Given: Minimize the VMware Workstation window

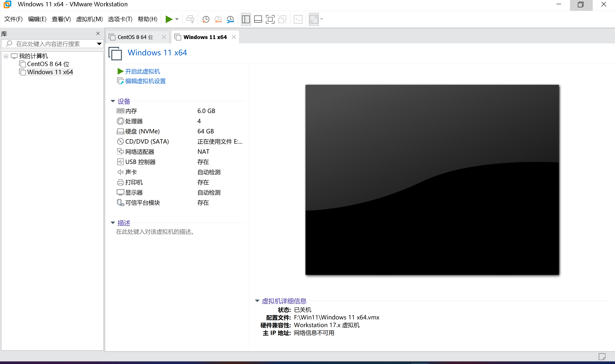Looking at the screenshot, I should click(559, 4).
